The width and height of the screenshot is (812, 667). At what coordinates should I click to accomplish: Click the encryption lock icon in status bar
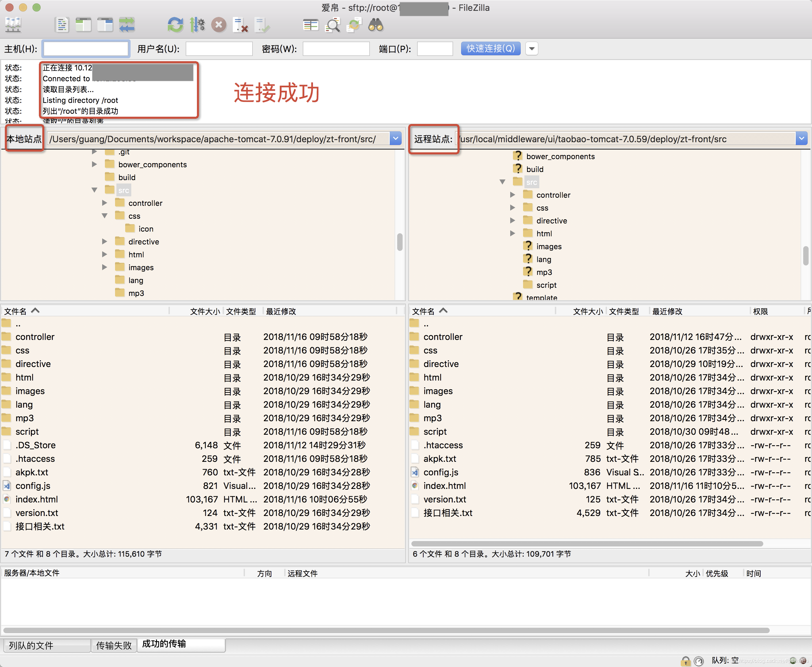[685, 661]
